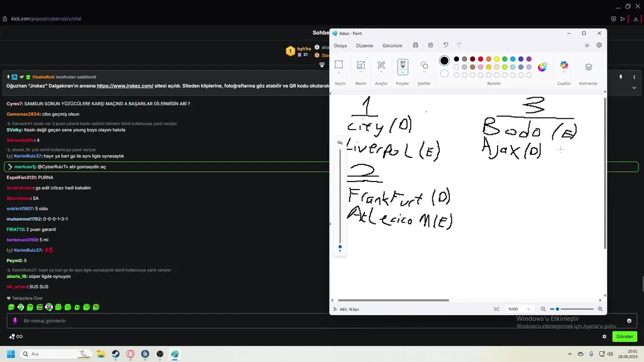Click the Paint horizontal scrollbar
This screenshot has width=644, height=362.
(x=393, y=300)
